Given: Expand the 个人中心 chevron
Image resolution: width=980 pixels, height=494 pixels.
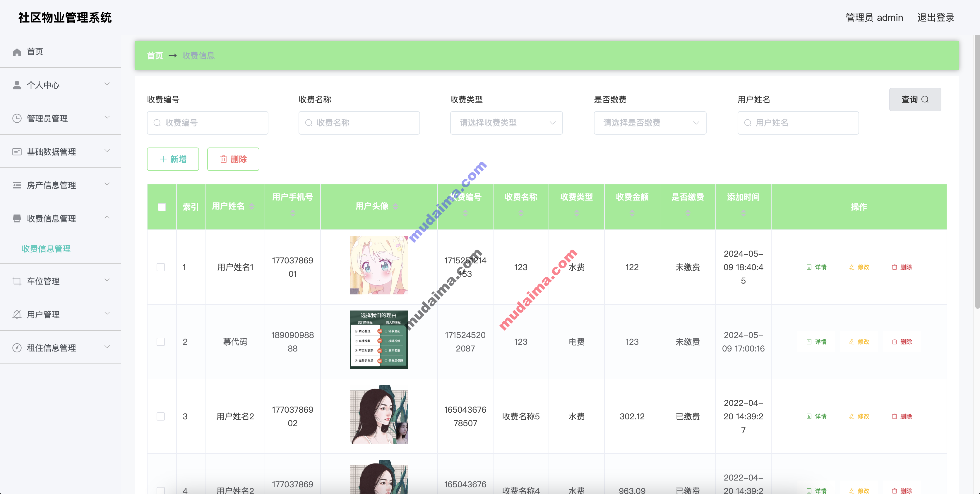Looking at the screenshot, I should [107, 84].
